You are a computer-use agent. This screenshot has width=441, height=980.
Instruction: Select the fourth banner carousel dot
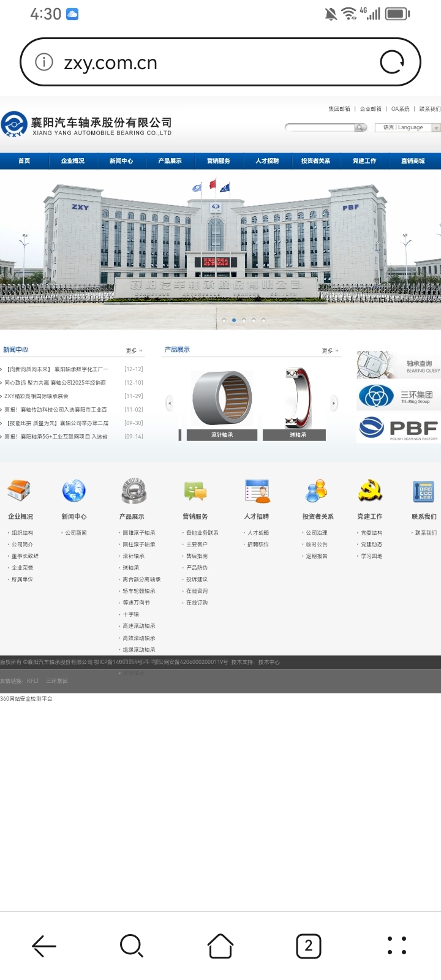[x=254, y=320]
